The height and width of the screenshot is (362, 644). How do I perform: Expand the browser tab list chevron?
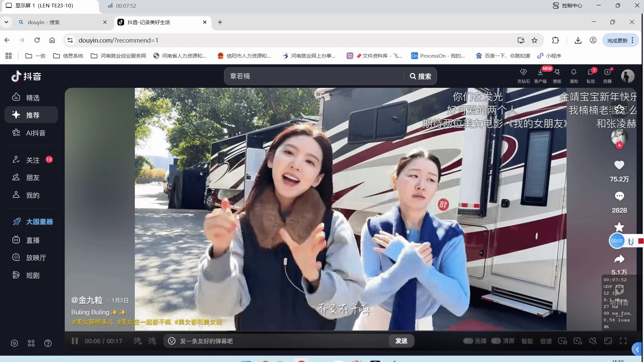pyautogui.click(x=6, y=22)
